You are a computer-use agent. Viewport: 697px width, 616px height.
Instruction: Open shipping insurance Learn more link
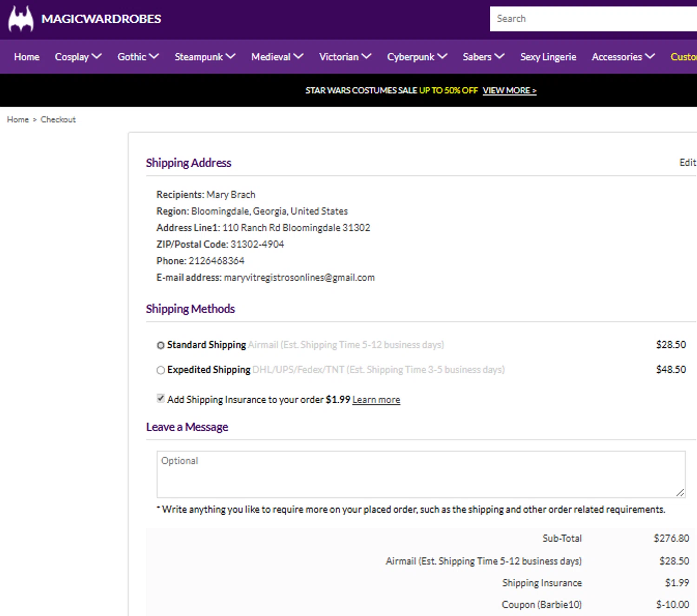[376, 400]
